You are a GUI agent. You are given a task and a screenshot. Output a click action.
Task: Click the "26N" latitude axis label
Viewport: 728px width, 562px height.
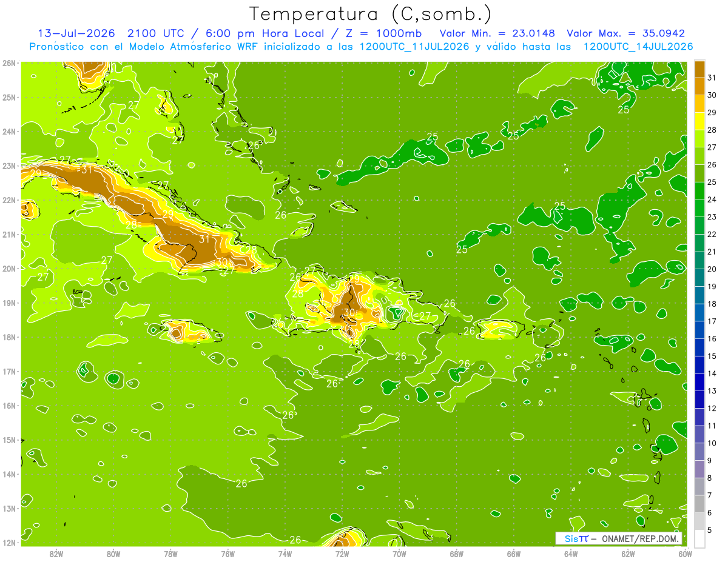(x=9, y=63)
